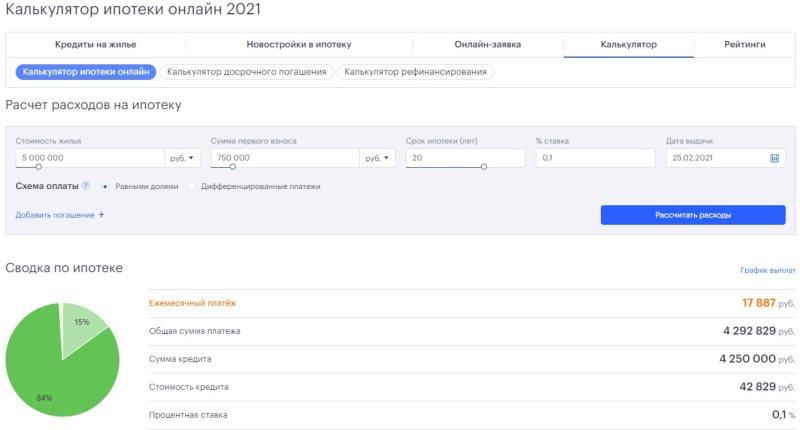Switch to the Кредиты на жилье tab

tap(95, 45)
